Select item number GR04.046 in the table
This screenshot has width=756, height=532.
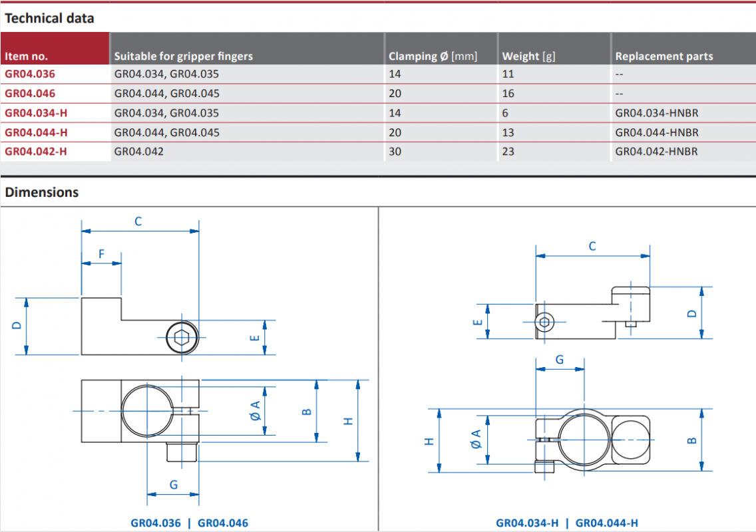coord(30,94)
